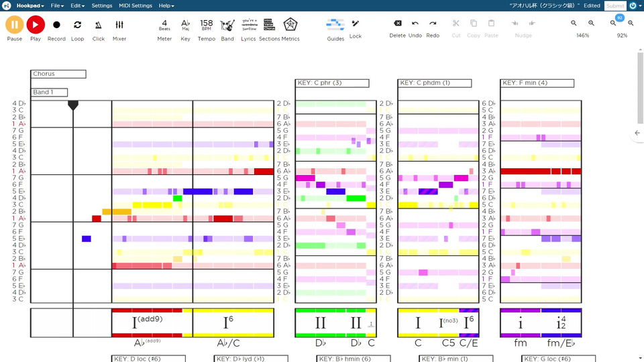The height and width of the screenshot is (362, 644).
Task: Select the Chorus section label
Action: pos(58,74)
